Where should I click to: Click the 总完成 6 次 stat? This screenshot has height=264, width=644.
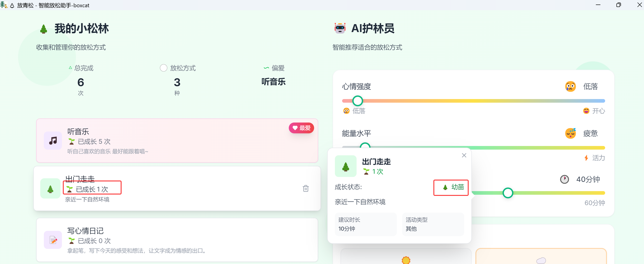pos(81,80)
